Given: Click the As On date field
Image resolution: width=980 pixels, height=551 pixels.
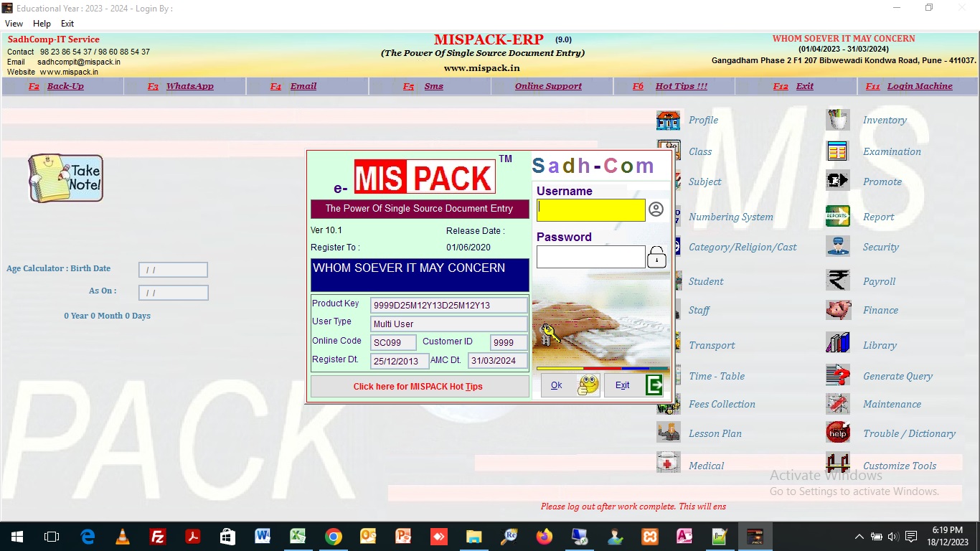Looking at the screenshot, I should click(x=173, y=293).
